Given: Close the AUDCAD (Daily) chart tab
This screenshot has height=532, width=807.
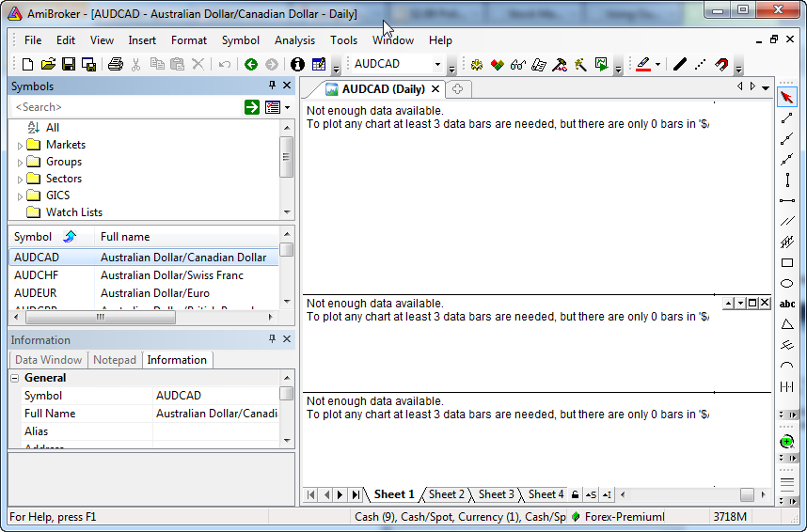Looking at the screenshot, I should (435, 89).
